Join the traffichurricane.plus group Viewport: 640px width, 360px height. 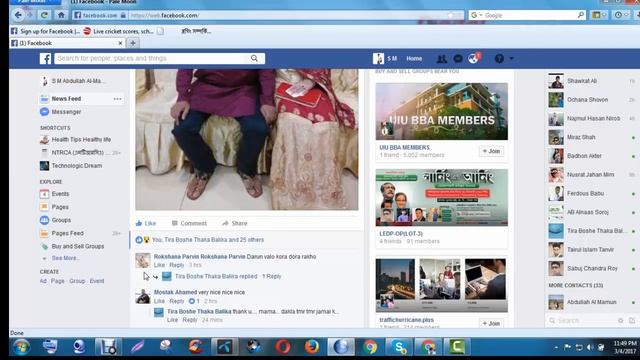[x=491, y=323]
